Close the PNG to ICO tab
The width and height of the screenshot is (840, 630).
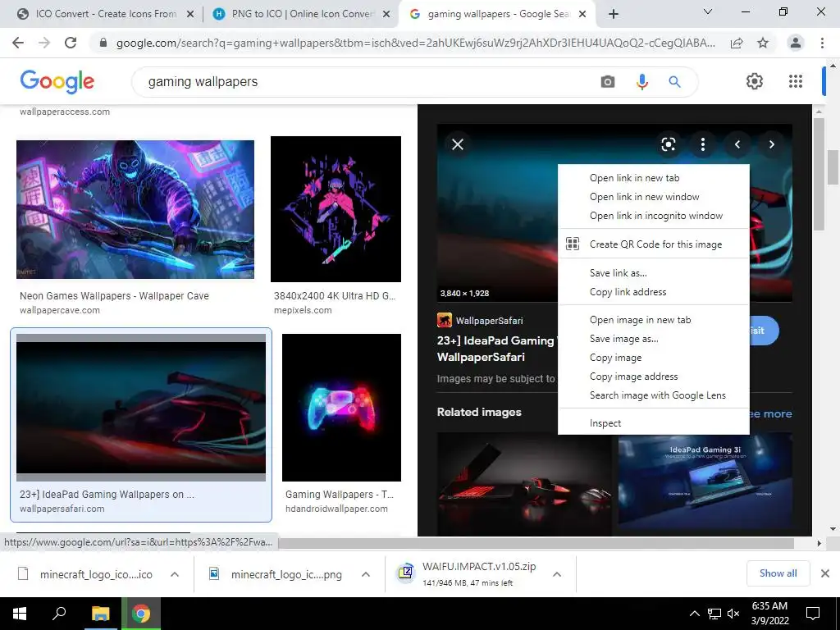pyautogui.click(x=386, y=15)
